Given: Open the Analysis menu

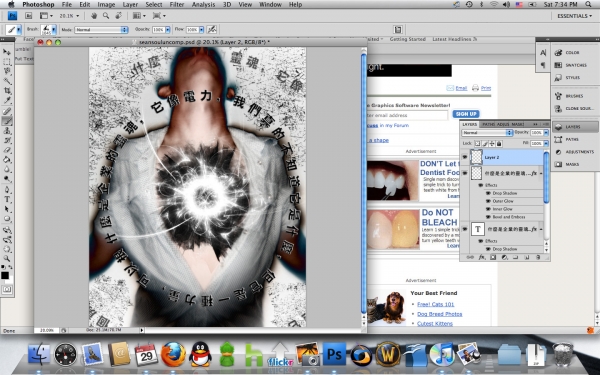Looking at the screenshot, I should [x=203, y=5].
